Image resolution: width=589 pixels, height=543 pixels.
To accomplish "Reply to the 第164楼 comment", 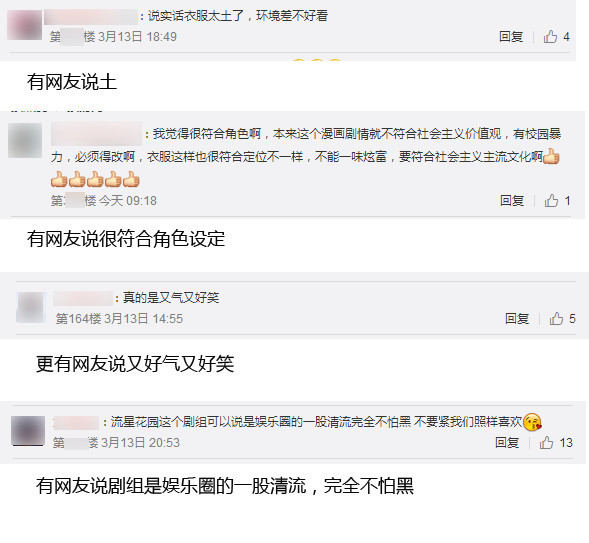I will point(517,319).
